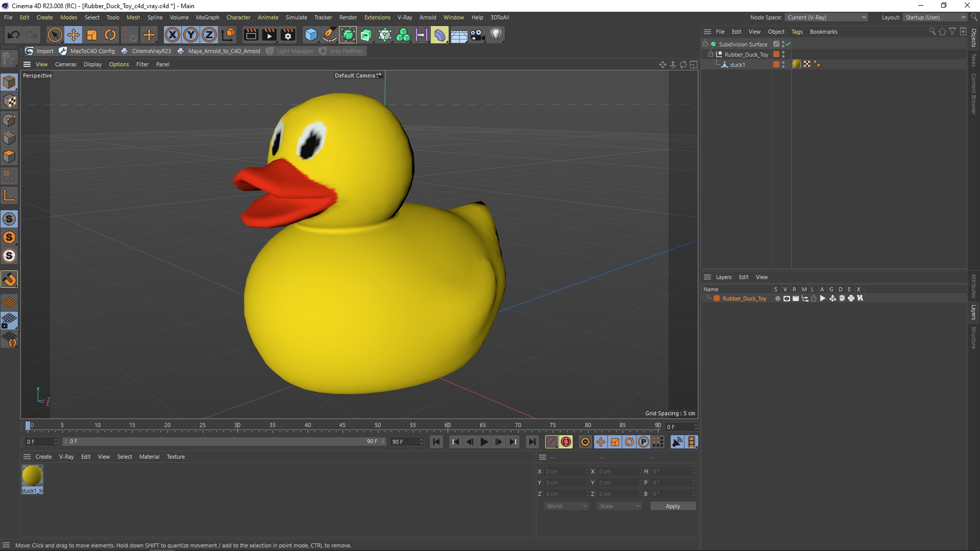Open the viewport Cameras menu
Screen dimensions: 980x551
tap(65, 64)
